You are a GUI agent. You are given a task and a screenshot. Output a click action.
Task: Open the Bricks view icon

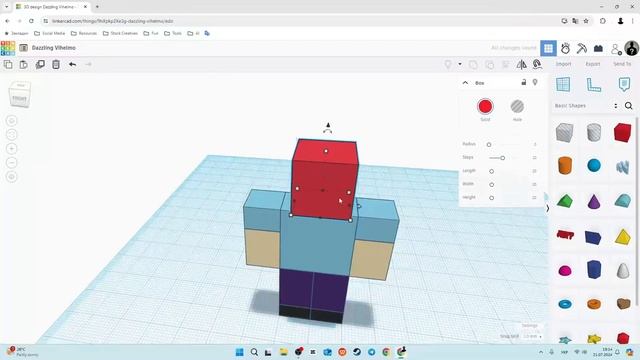coord(598,48)
